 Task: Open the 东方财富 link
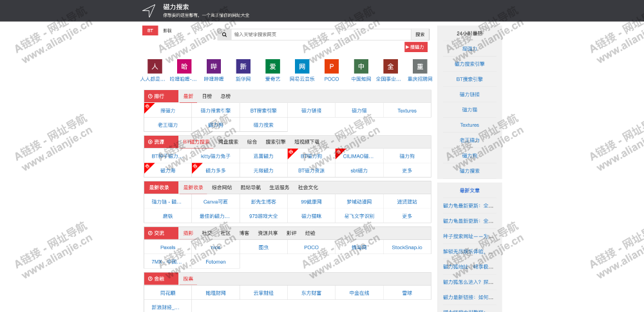pos(311,293)
